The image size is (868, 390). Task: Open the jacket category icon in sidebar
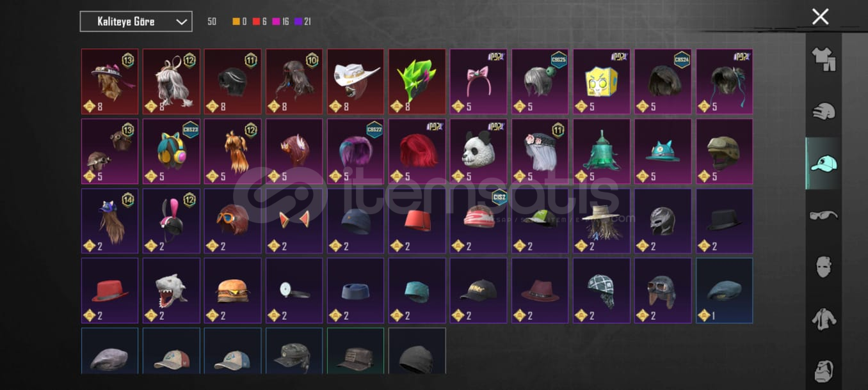pos(823,319)
